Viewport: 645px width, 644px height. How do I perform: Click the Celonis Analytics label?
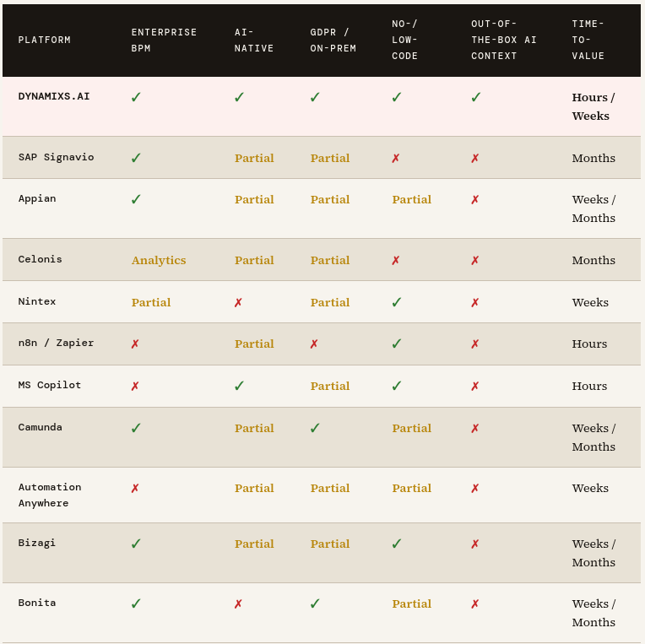tap(159, 260)
